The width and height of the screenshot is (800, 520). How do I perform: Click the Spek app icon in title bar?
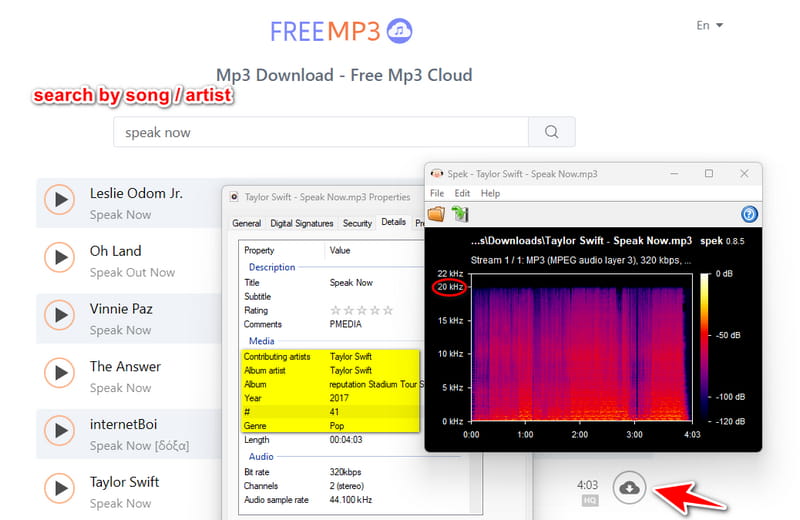click(436, 174)
